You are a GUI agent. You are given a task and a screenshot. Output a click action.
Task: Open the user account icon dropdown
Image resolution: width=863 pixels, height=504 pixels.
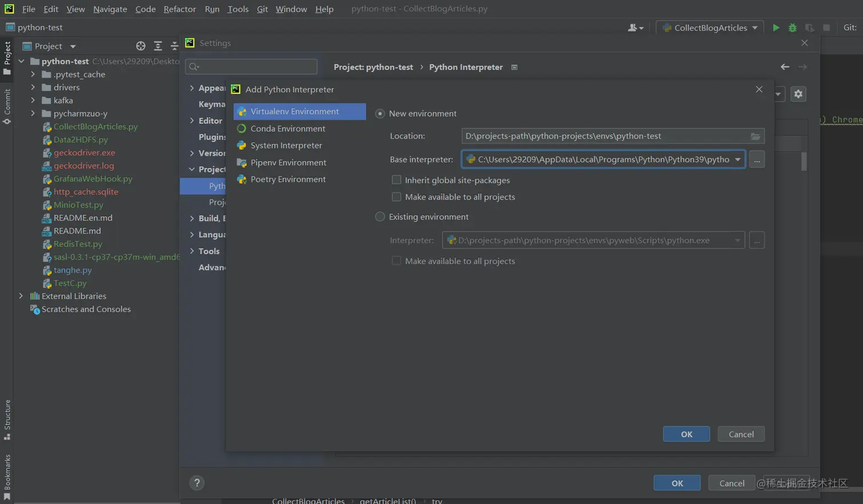click(x=635, y=27)
